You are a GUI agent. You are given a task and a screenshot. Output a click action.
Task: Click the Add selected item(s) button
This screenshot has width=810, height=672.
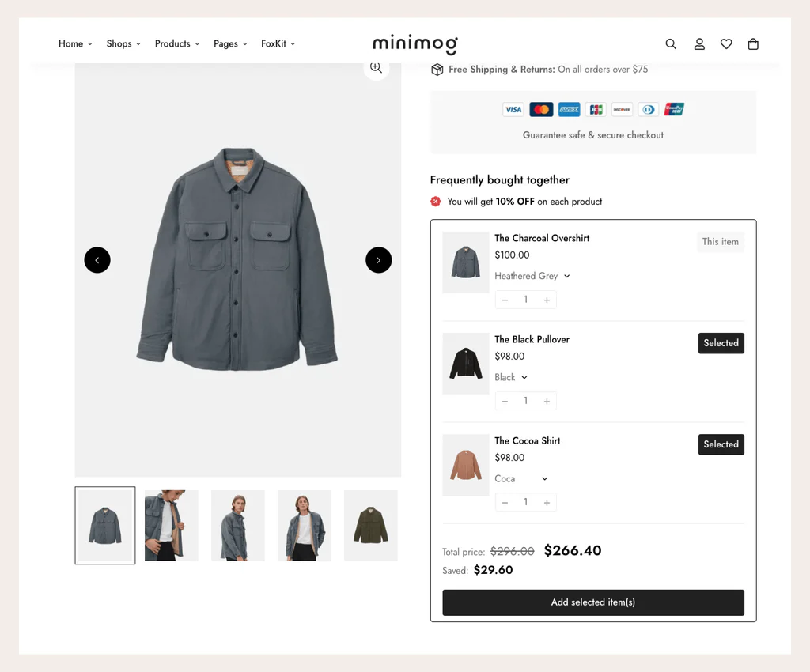point(592,602)
